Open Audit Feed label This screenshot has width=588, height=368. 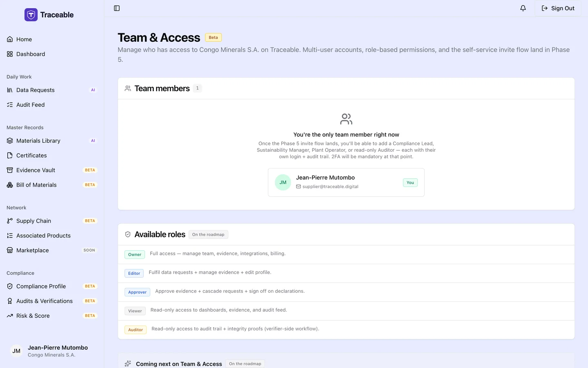[x=31, y=105]
